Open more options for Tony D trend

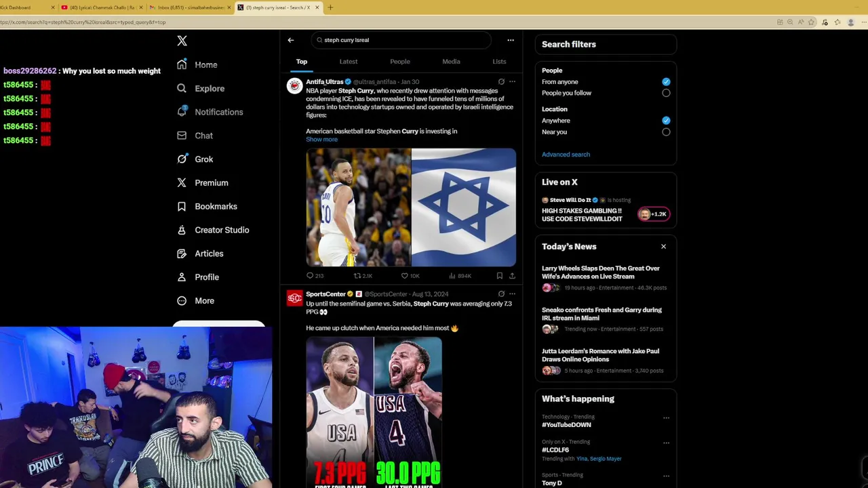(666, 476)
